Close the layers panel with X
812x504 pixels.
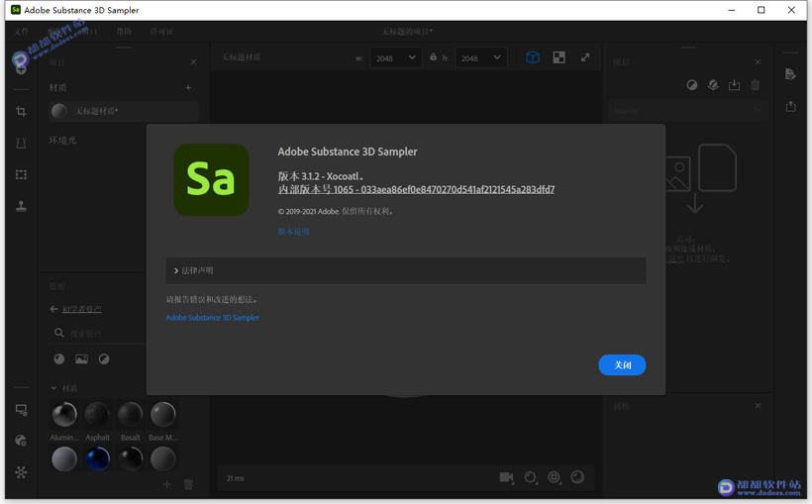click(759, 62)
